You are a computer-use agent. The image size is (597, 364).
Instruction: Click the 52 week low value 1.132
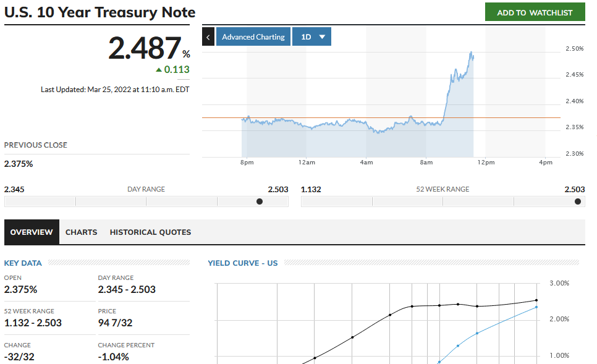click(x=311, y=189)
